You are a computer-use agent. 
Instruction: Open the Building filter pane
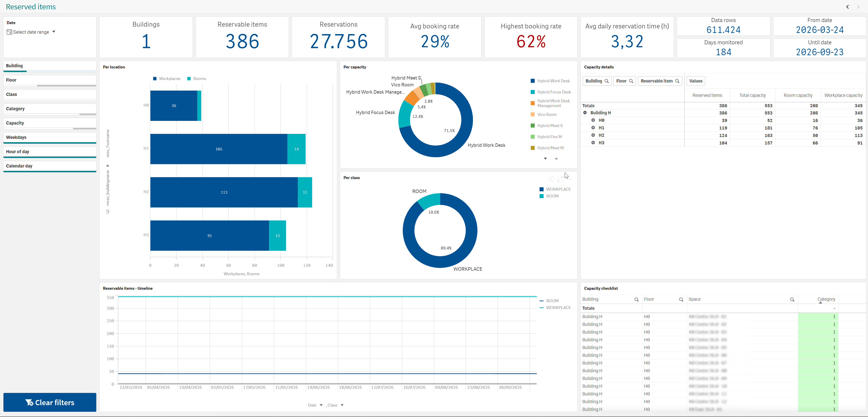pyautogui.click(x=50, y=66)
